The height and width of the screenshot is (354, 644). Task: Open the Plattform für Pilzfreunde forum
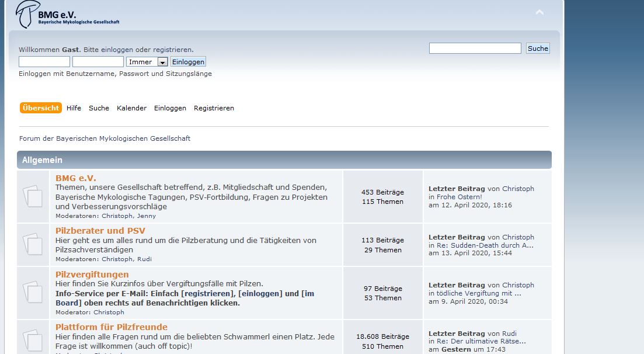point(112,327)
